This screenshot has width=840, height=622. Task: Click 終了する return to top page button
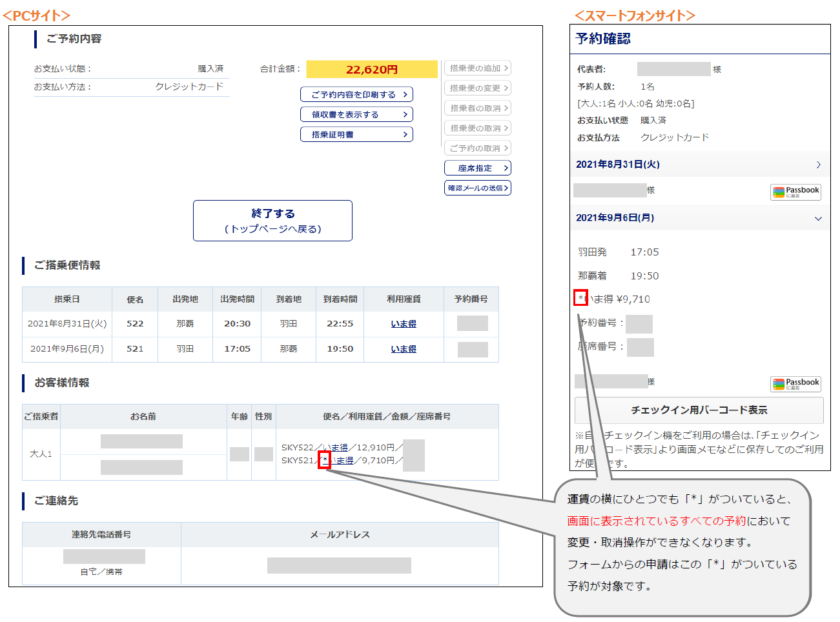[x=272, y=221]
